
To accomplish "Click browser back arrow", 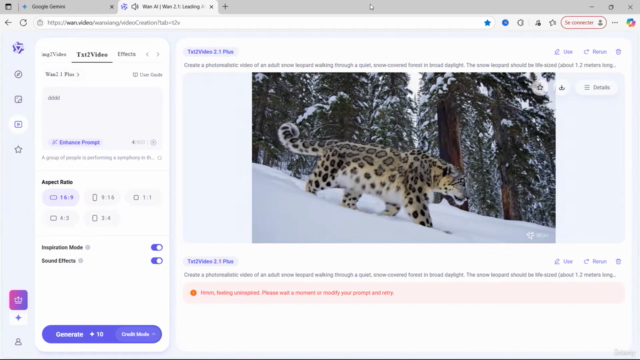I will pyautogui.click(x=8, y=22).
